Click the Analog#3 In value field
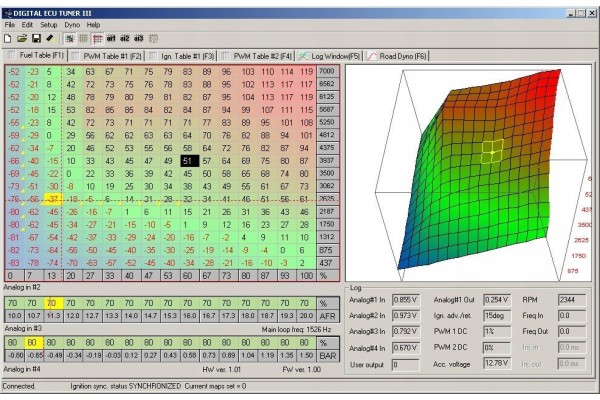The width and height of the screenshot is (600, 400). tap(406, 331)
